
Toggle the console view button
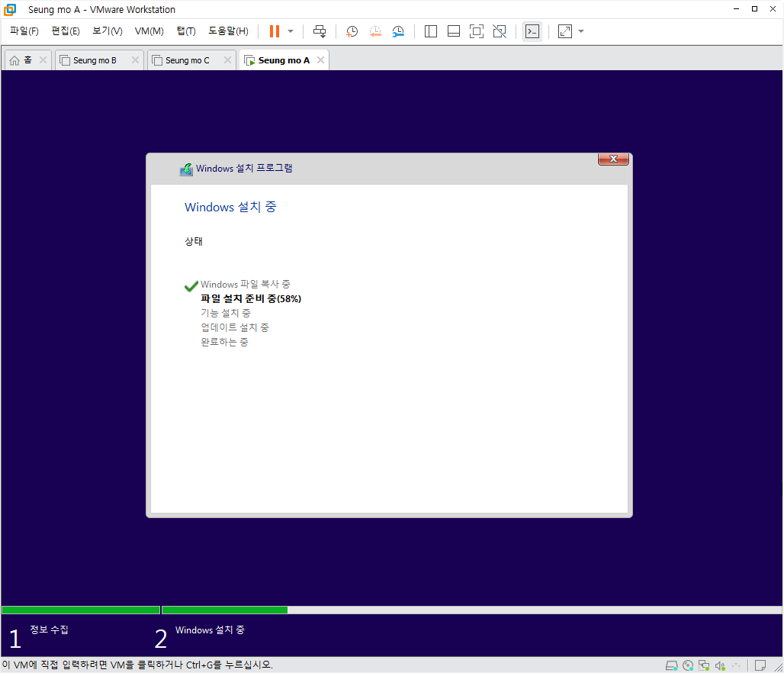coord(532,31)
